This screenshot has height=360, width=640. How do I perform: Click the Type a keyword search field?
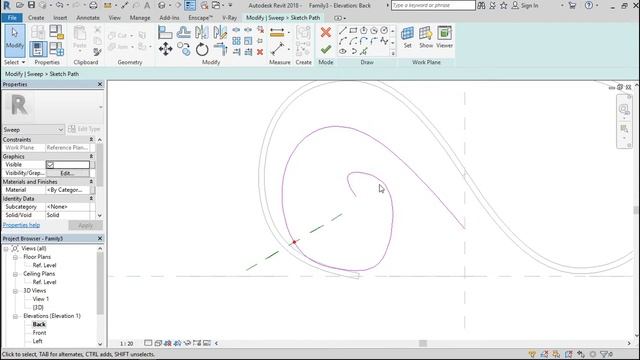433,5
